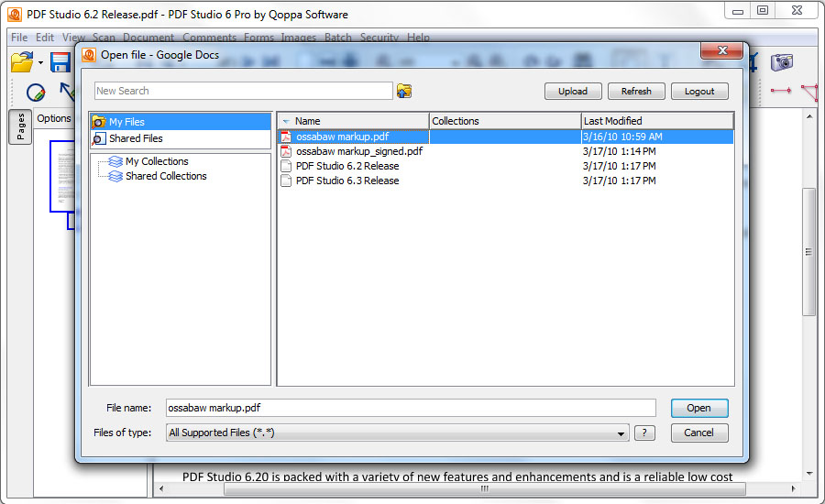Open the Security menu
Screen dimensions: 825x504
tap(379, 38)
